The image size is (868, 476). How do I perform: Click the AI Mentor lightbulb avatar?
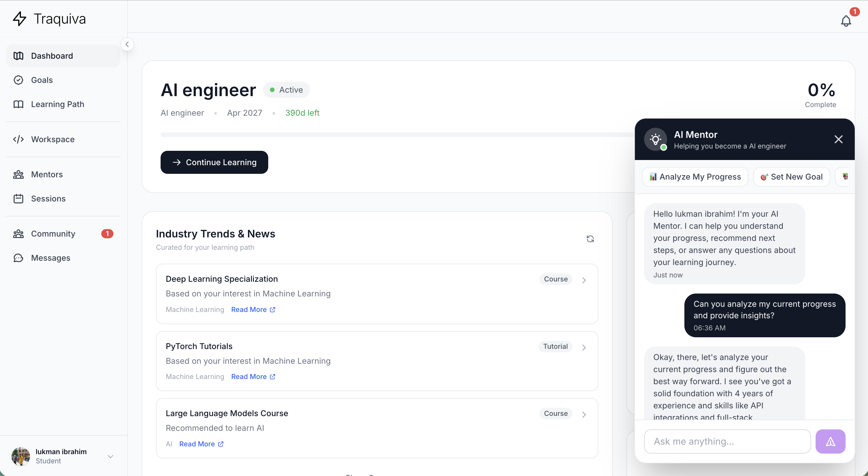[655, 139]
